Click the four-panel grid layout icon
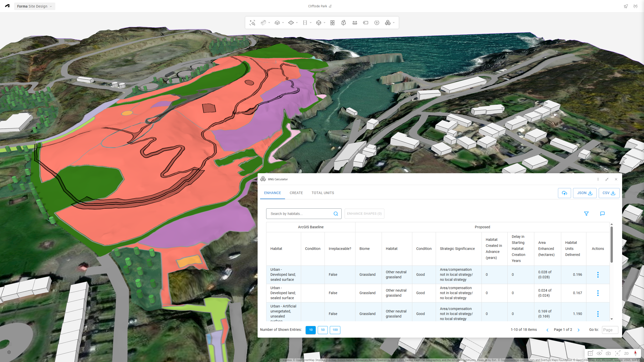Image resolution: width=644 pixels, height=362 pixels. [333, 23]
